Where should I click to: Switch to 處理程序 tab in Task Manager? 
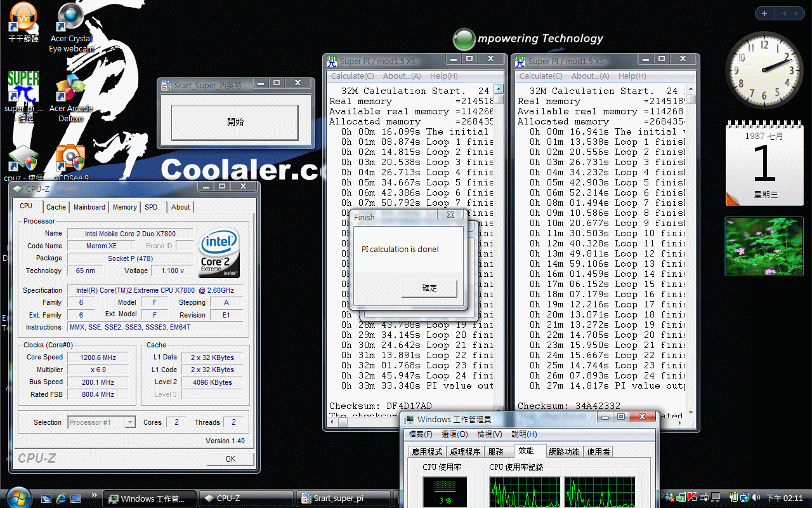(466, 452)
